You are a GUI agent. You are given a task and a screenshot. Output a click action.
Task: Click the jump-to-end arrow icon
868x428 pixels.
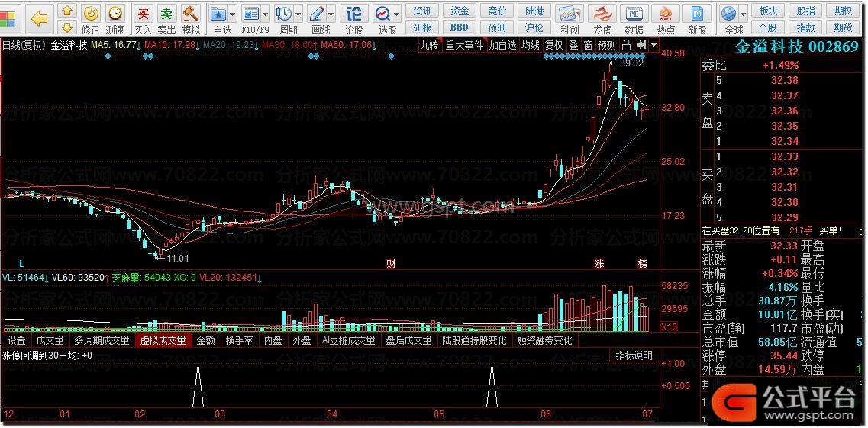pyautogui.click(x=641, y=45)
